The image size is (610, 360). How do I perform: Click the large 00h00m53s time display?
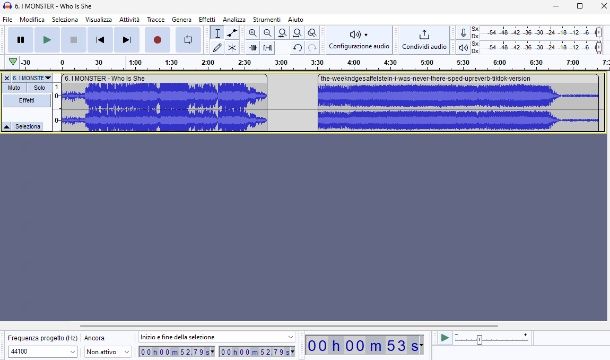(363, 346)
